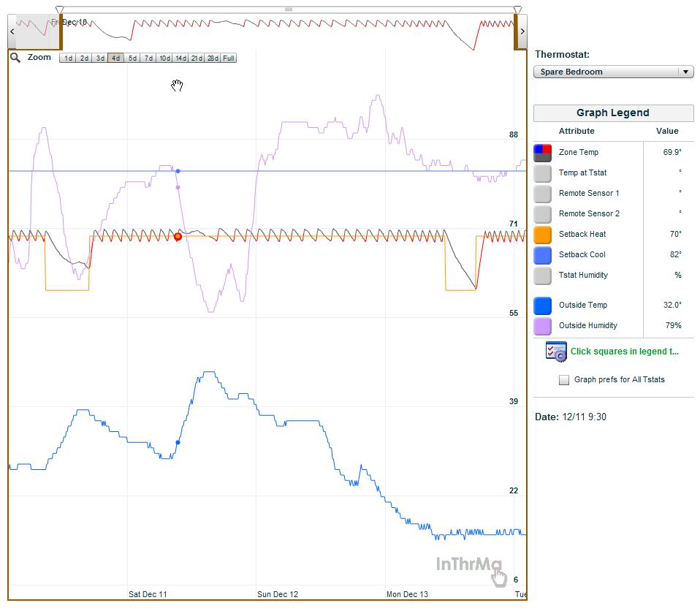Viewport: 700px width, 611px height.
Task: Toggle Setback Heat orange legend square
Action: pos(542,235)
